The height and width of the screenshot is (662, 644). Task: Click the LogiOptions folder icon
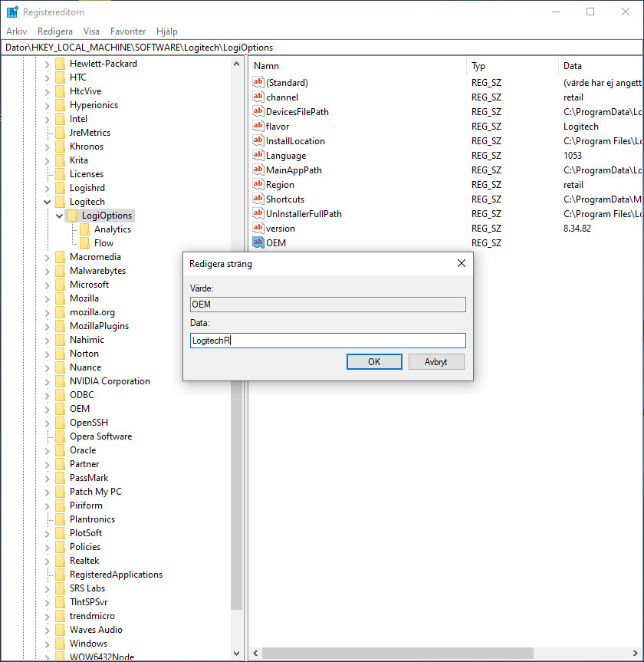click(x=72, y=216)
